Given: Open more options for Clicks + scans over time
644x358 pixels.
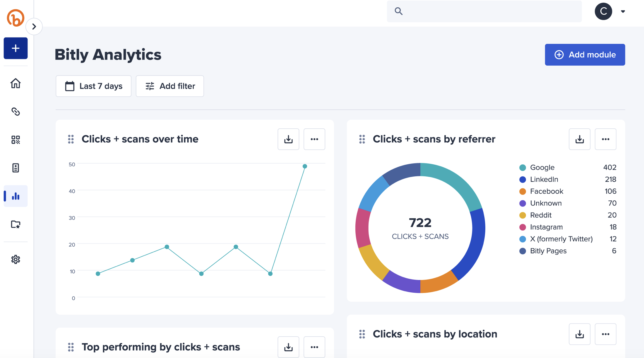Looking at the screenshot, I should coord(314,139).
